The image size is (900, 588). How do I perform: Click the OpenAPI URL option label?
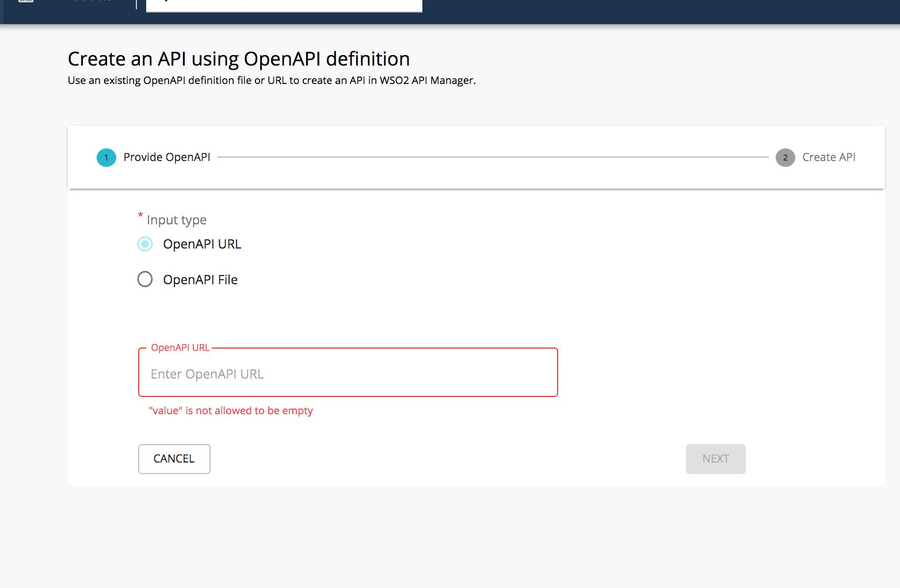pyautogui.click(x=202, y=244)
